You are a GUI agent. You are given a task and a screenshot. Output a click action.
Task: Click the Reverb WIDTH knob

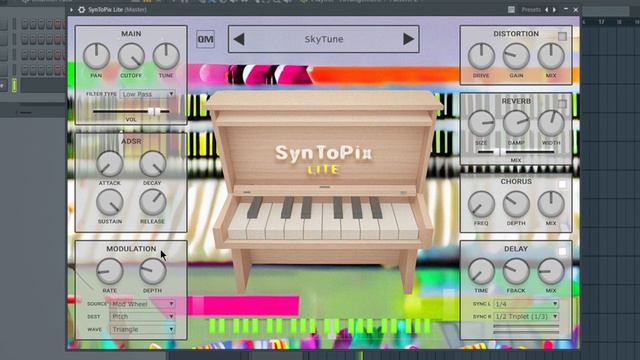click(x=551, y=123)
